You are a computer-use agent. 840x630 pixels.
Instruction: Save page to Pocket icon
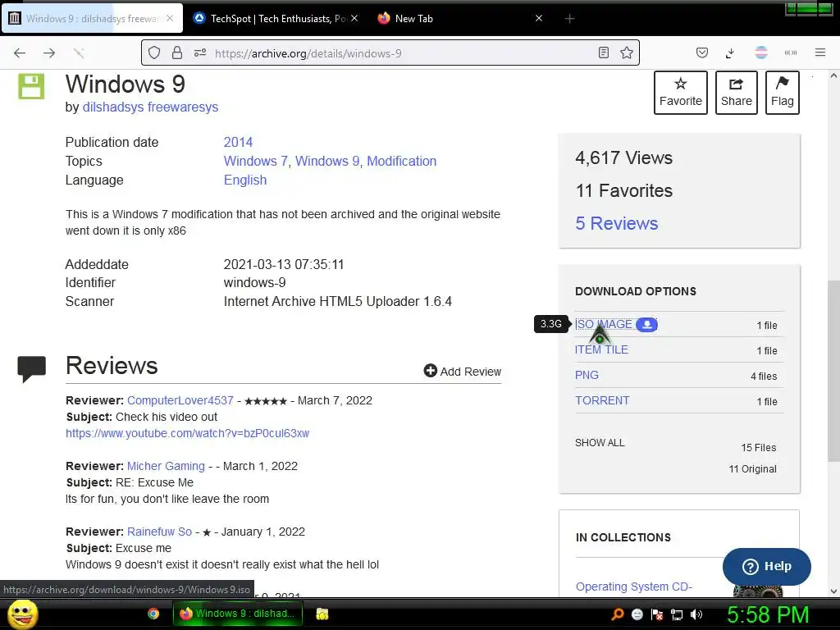click(x=702, y=52)
